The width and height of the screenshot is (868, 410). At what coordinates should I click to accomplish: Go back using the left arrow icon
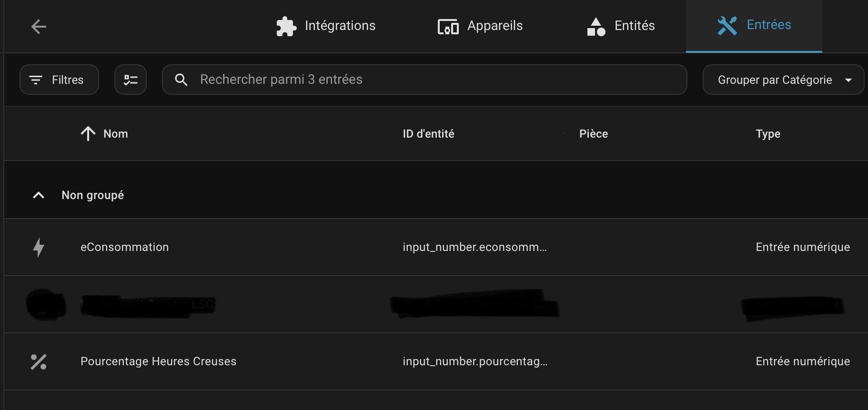pos(39,27)
